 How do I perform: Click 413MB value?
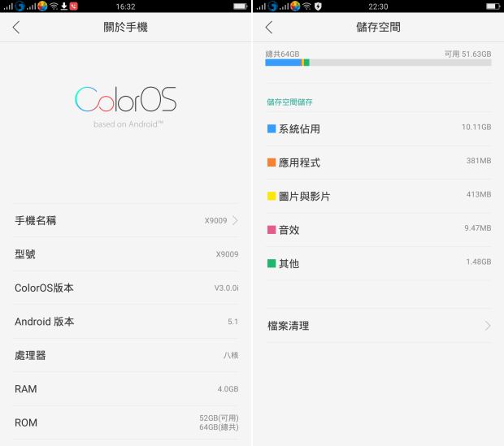(479, 194)
